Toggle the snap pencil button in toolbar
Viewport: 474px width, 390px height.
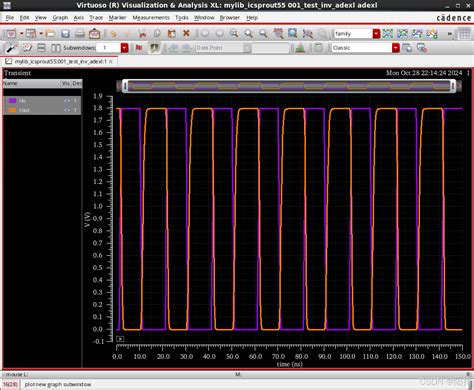[x=154, y=48]
